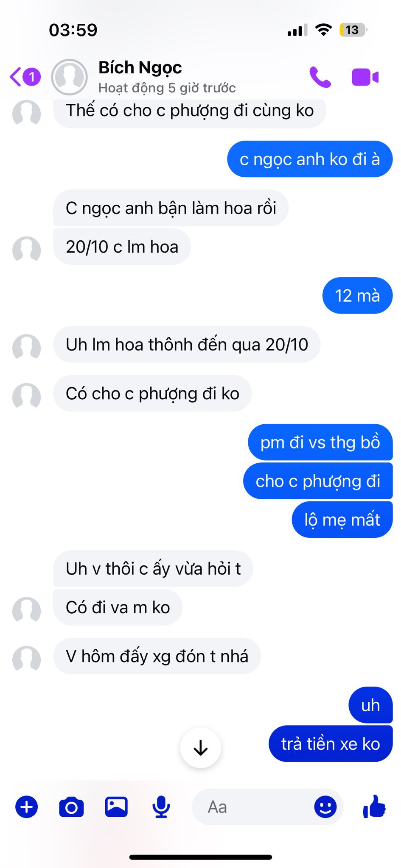The image size is (401, 868).
Task: Open the camera to take photo
Action: click(x=71, y=807)
